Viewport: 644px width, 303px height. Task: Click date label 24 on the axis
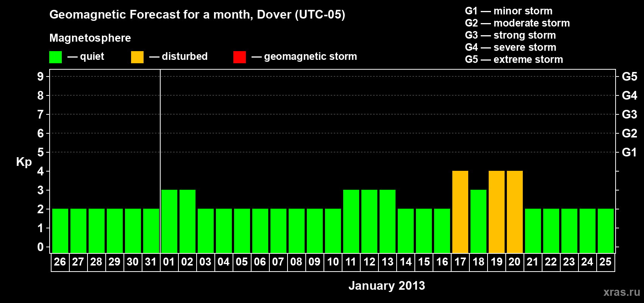[x=587, y=262]
